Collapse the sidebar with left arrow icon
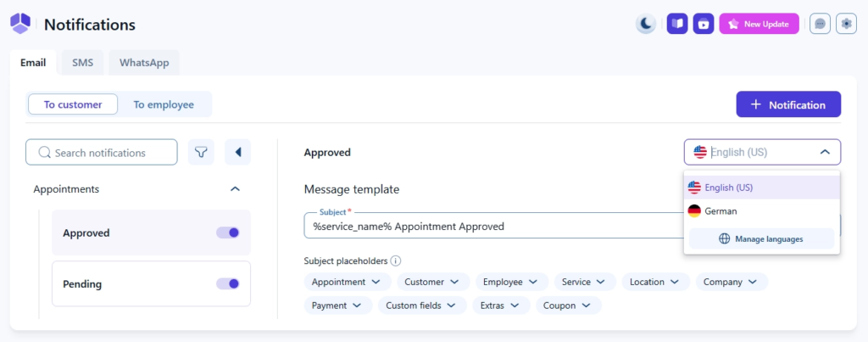868x342 pixels. [x=237, y=153]
